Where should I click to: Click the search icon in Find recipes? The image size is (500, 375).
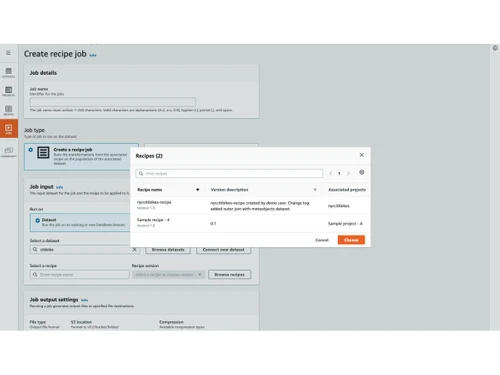pos(141,173)
